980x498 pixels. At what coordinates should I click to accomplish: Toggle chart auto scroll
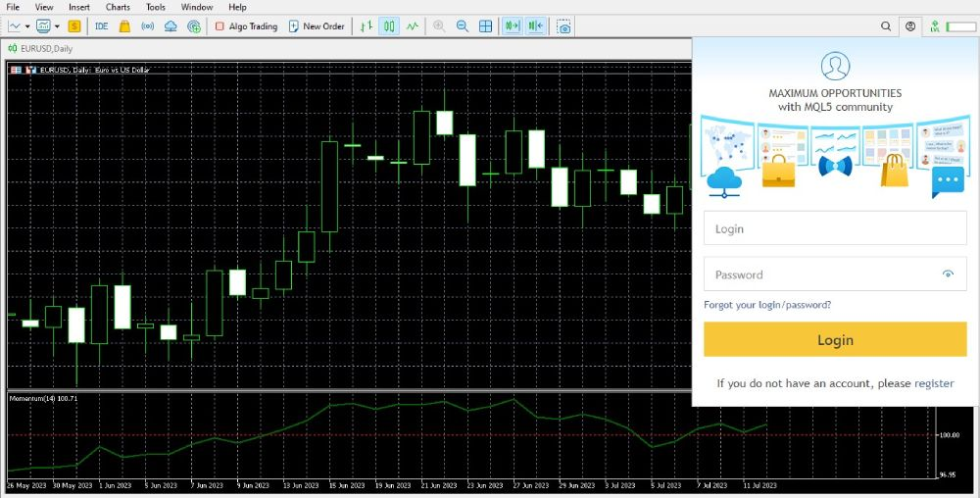click(512, 26)
